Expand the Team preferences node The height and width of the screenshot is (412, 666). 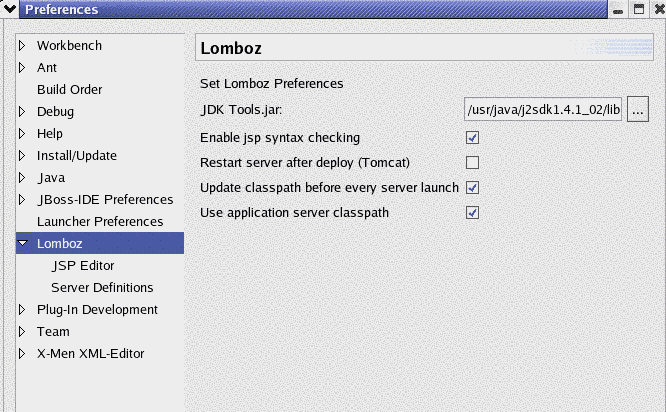tap(23, 332)
